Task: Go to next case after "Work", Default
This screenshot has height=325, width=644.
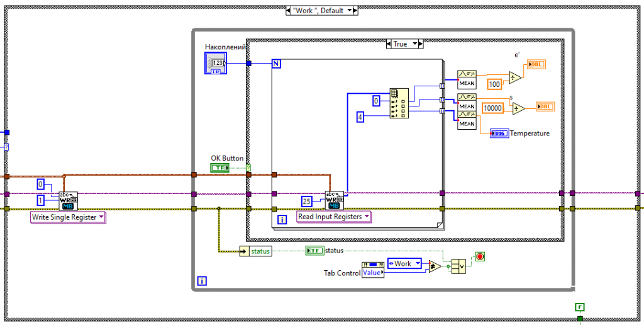Action: coord(354,11)
